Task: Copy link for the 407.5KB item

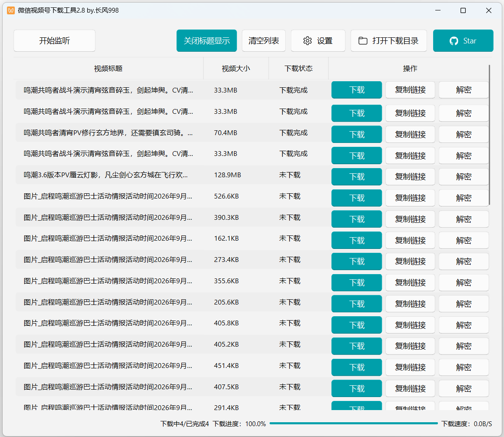Action: [x=410, y=388]
